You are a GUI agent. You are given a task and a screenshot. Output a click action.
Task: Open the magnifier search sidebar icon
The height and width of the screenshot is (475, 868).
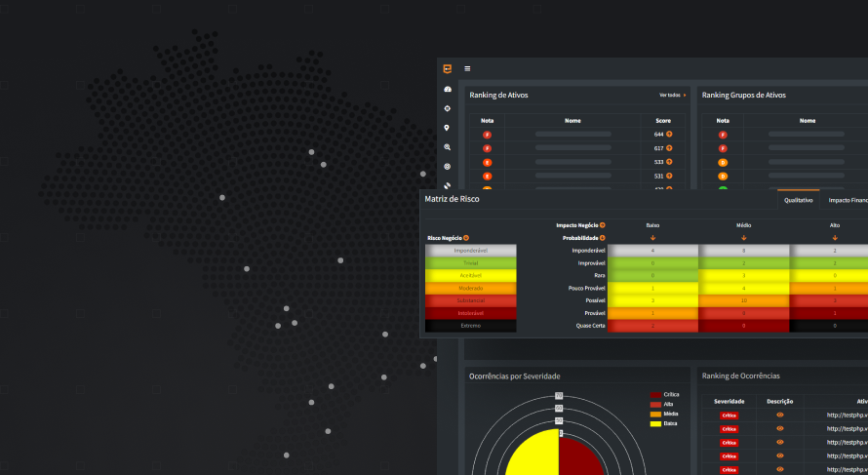tap(448, 147)
